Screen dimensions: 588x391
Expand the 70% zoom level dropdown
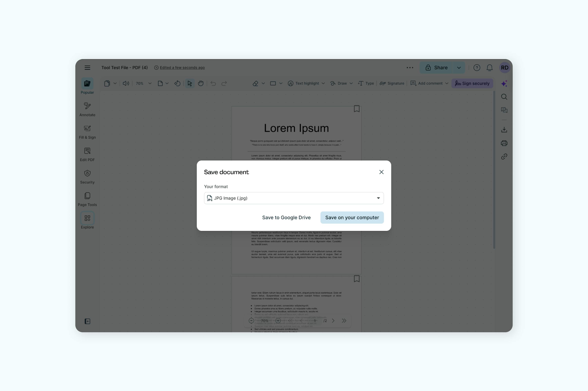coord(150,84)
